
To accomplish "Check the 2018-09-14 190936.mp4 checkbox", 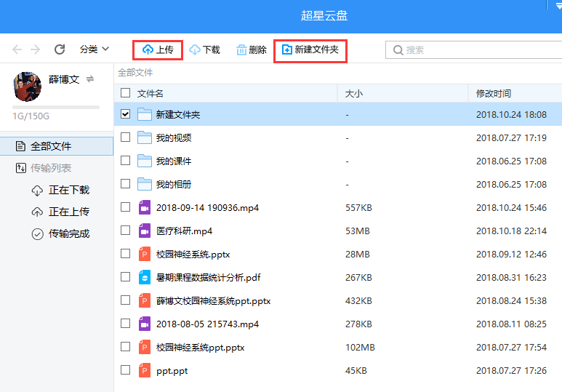I will coord(126,207).
